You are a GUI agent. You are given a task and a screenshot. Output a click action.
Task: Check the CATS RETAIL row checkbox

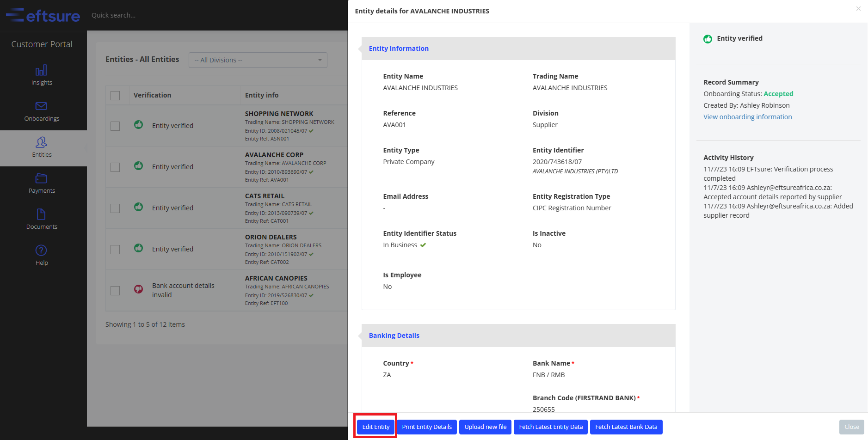(x=115, y=208)
